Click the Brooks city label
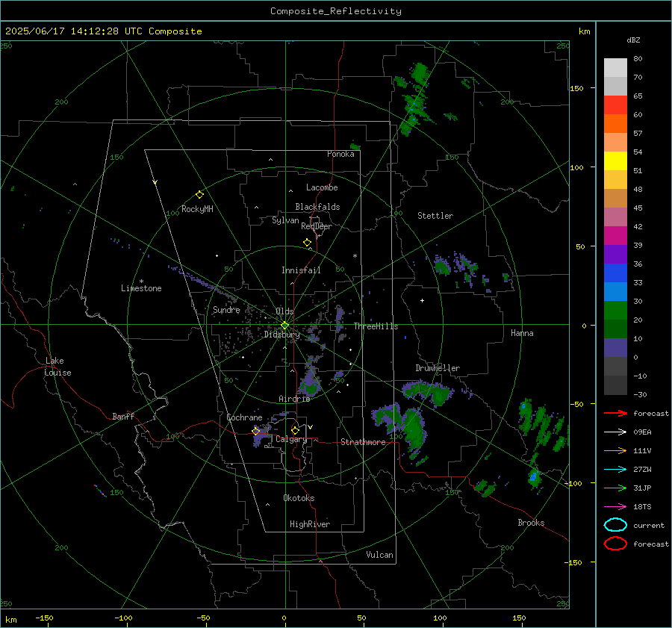This screenshot has width=672, height=628. point(531,523)
